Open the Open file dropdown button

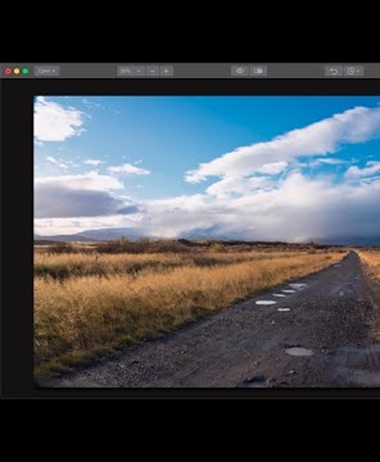point(47,71)
